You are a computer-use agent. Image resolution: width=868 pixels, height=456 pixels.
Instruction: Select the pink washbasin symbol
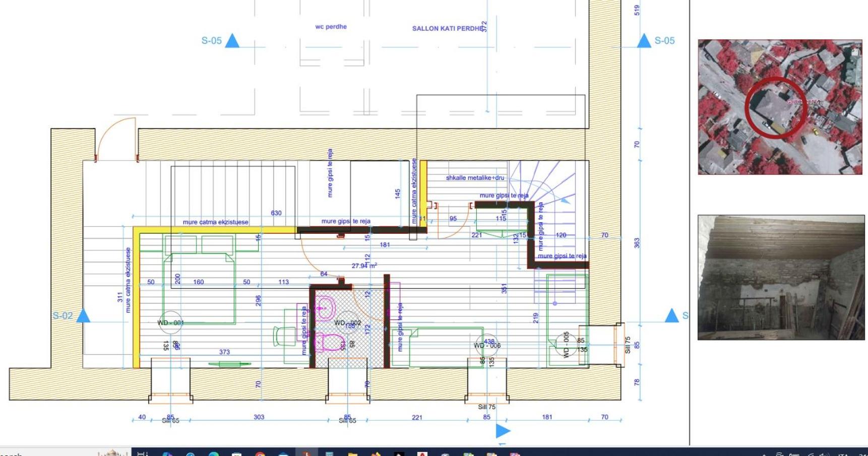click(325, 307)
